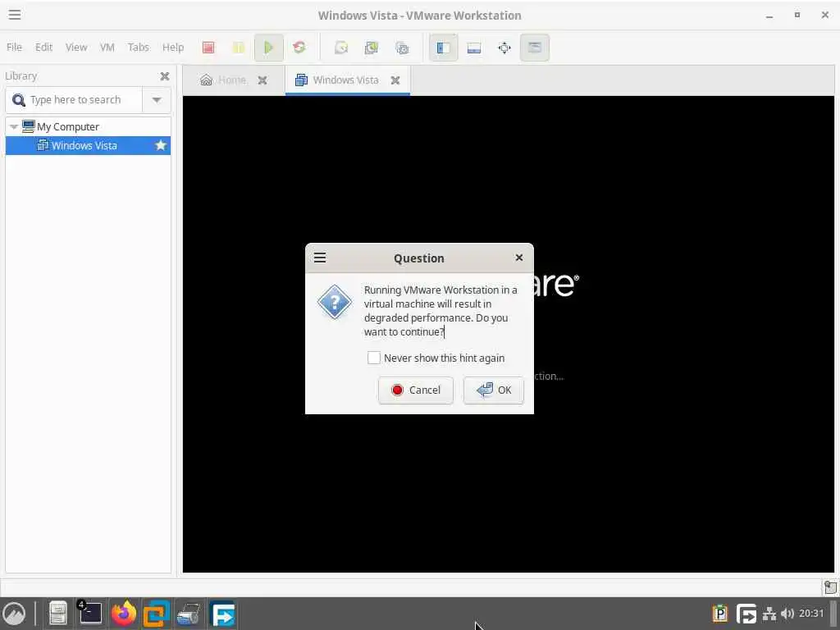Select Windows Vista in the Library tree
This screenshot has width=840, height=630.
88,146
